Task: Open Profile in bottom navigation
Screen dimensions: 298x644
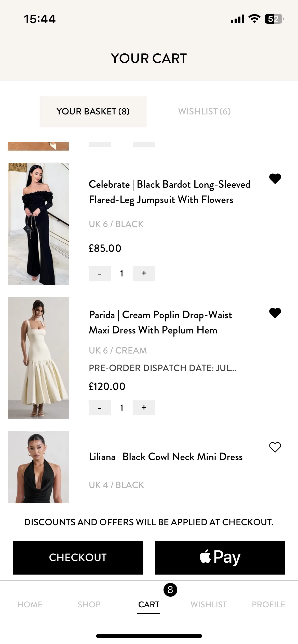Action: coord(268,604)
